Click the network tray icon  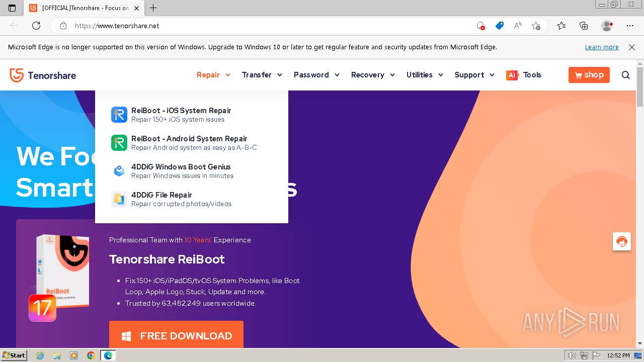584,355
